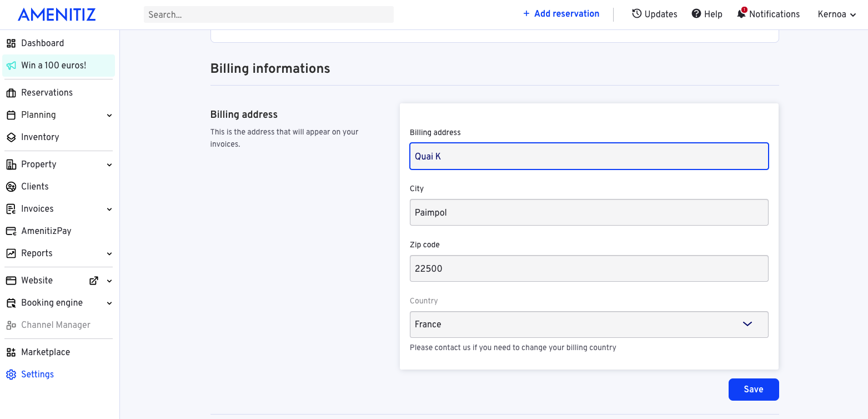Screen dimensions: 868x419
Task: Open the Country dropdown showing France
Action: (589, 325)
